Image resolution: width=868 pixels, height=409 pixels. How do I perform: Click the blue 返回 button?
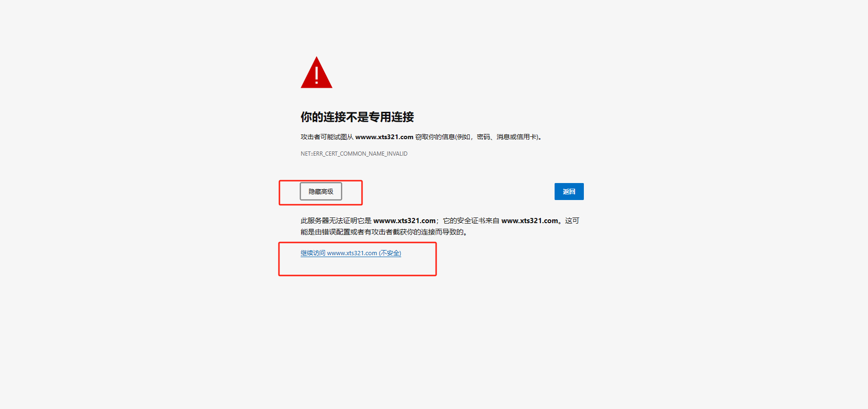(x=569, y=192)
